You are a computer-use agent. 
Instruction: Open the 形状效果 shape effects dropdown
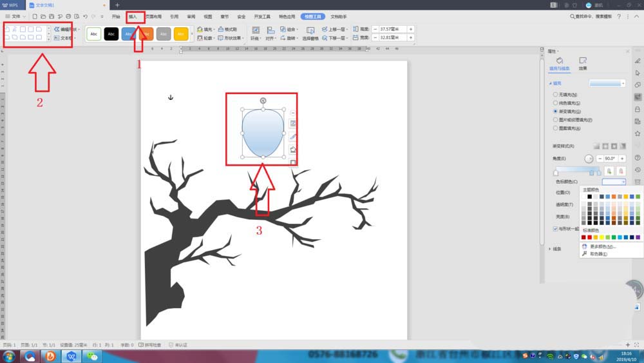click(231, 38)
